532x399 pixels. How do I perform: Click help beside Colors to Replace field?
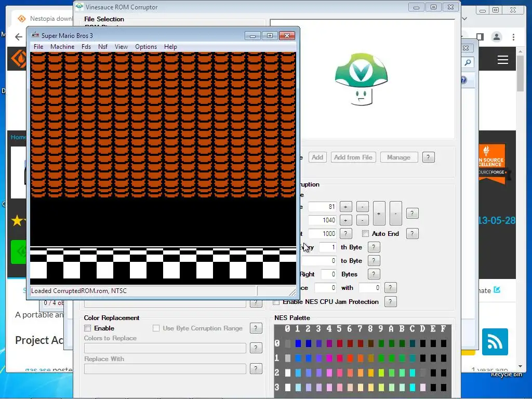(x=256, y=348)
